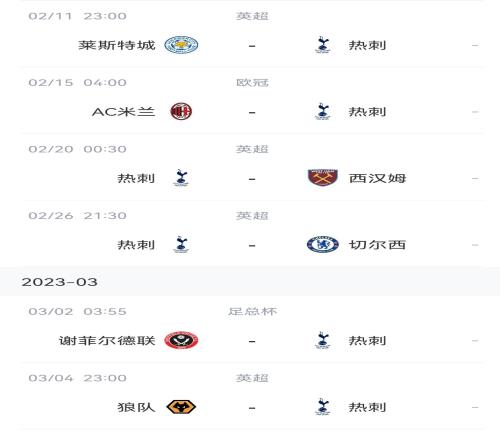500x440 pixels.
Task: Open match scheduled 03/04 23:00
Action: 252,396
